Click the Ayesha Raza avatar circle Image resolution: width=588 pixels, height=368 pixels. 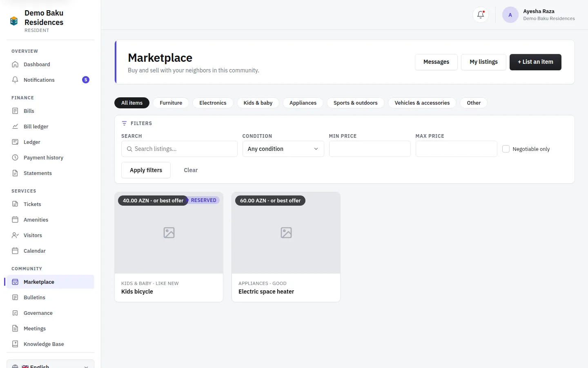coord(510,15)
